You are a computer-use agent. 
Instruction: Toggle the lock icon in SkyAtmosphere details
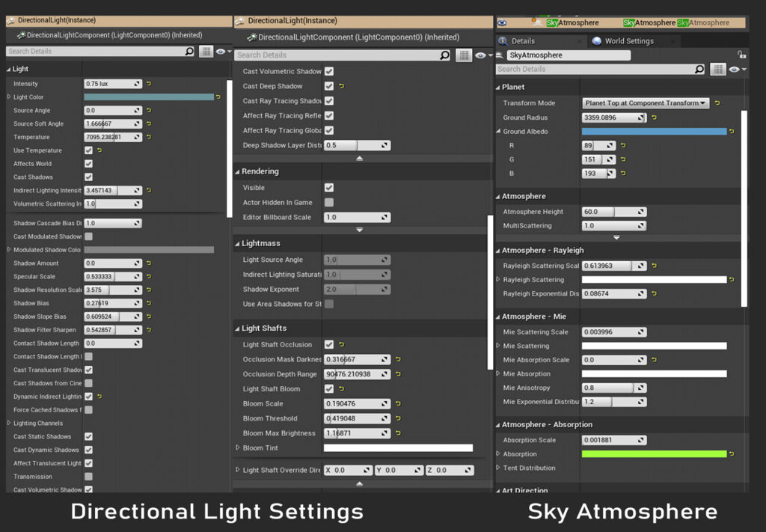(x=741, y=55)
